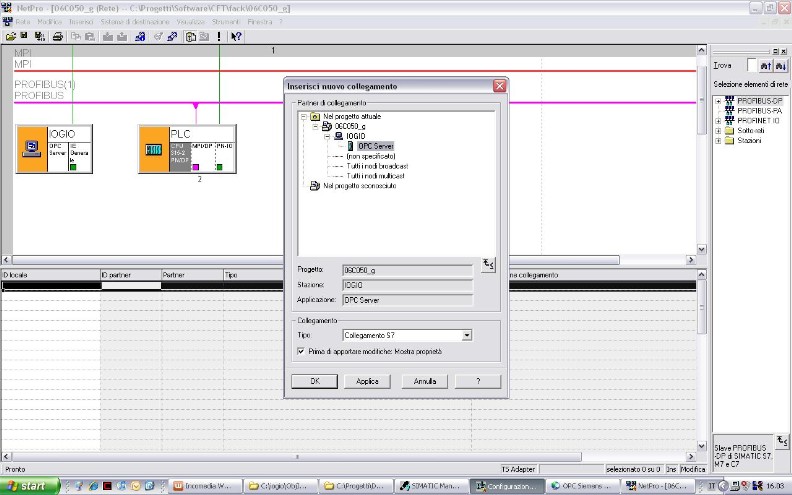Open the Inserisci menu
This screenshot has width=792, height=495.
click(81, 22)
